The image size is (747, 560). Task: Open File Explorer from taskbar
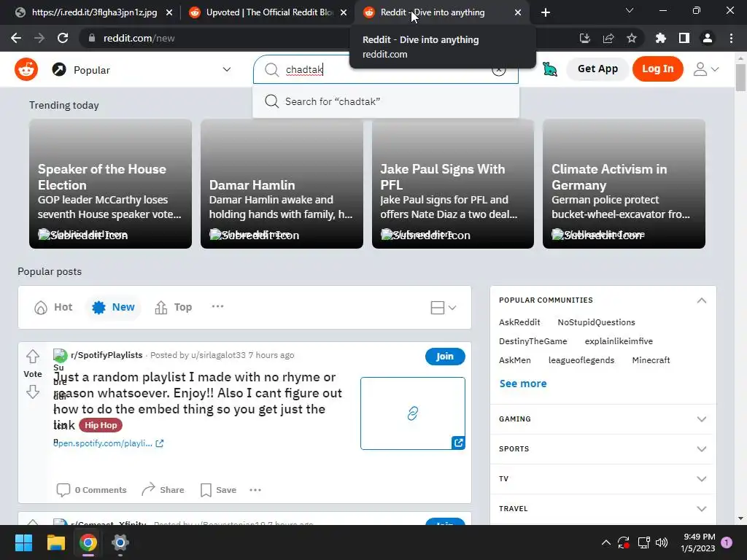click(x=55, y=542)
